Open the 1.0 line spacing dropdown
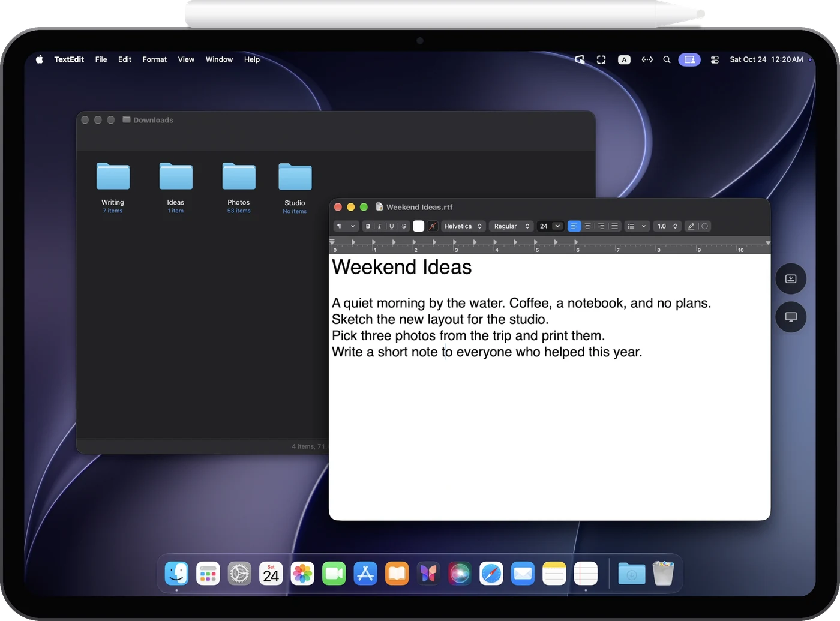Screen dimensions: 840x621 point(667,226)
